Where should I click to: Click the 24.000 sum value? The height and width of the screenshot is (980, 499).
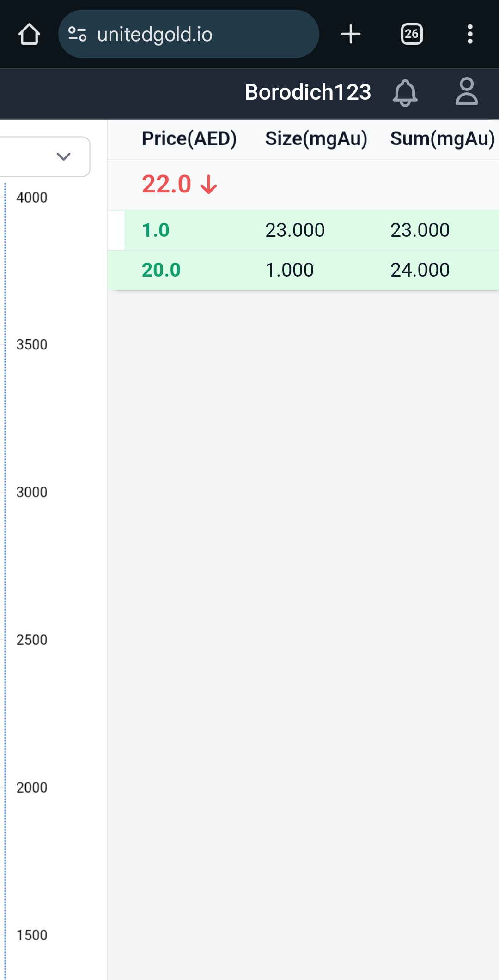(x=420, y=270)
